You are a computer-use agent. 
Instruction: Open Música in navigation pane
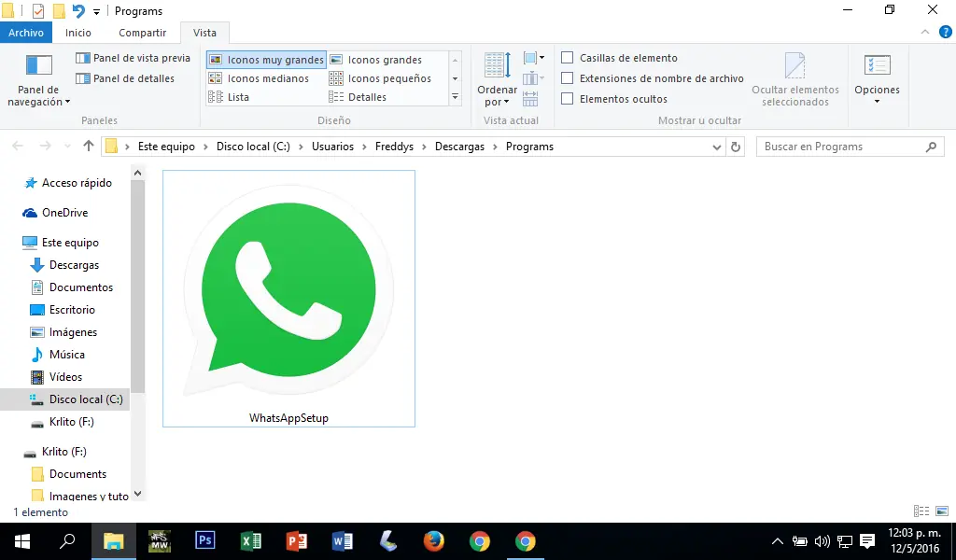coord(58,355)
